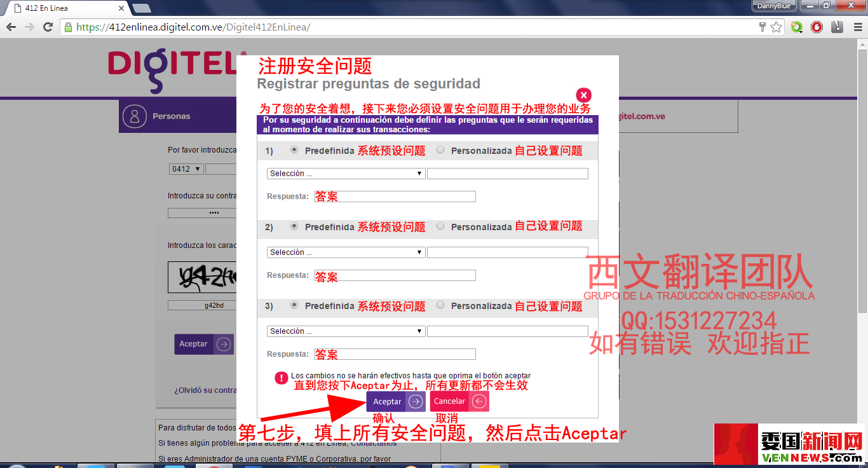Image resolution: width=868 pixels, height=468 pixels.
Task: Click the background login Aceptar button
Action: tap(204, 344)
